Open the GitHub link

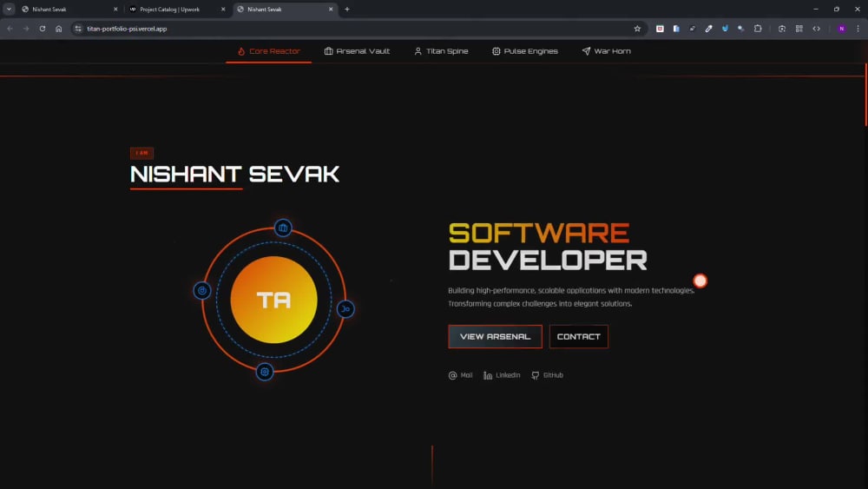(547, 375)
